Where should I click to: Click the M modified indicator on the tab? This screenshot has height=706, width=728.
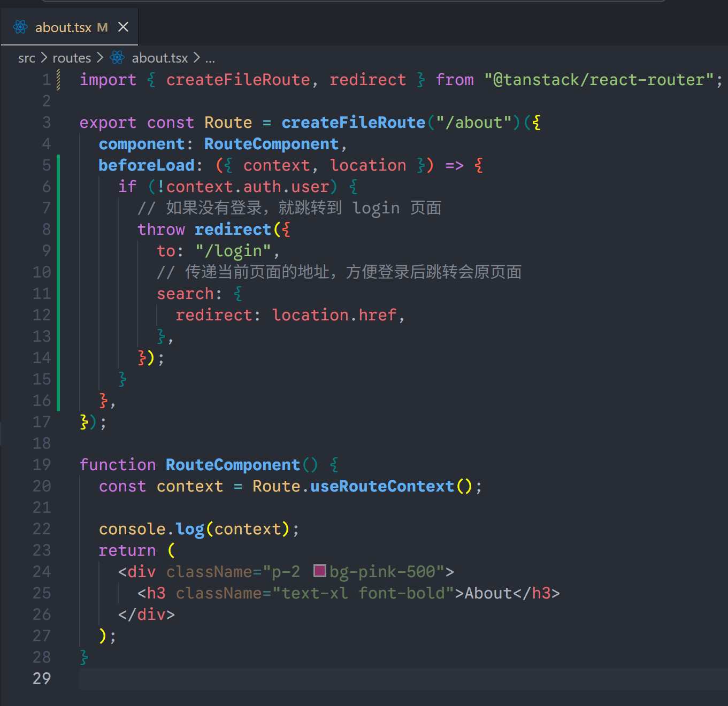[x=102, y=27]
